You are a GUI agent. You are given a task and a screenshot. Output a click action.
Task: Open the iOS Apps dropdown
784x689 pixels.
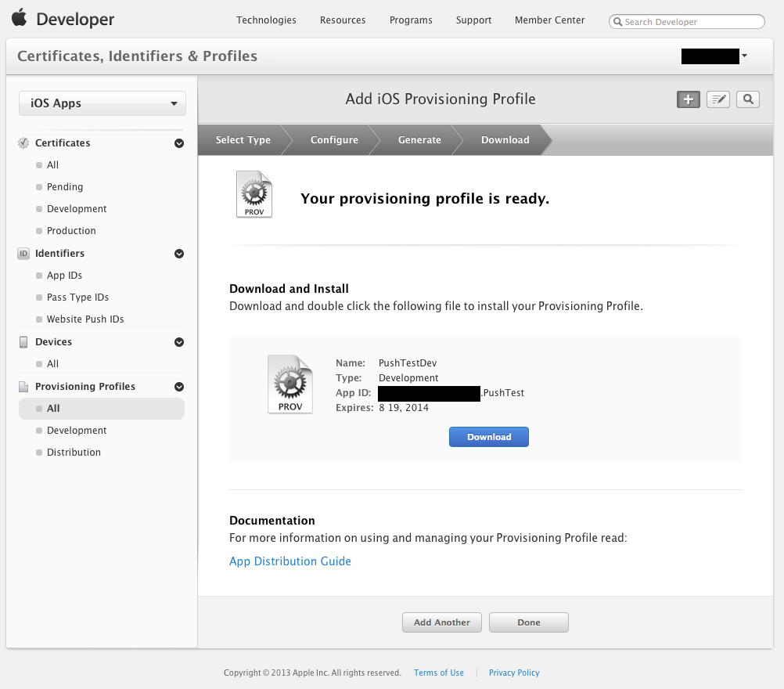pos(102,103)
